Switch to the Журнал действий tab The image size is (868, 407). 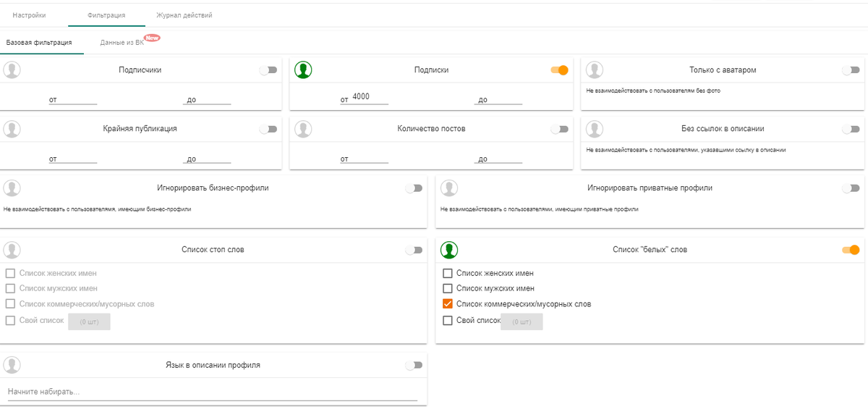tap(184, 14)
